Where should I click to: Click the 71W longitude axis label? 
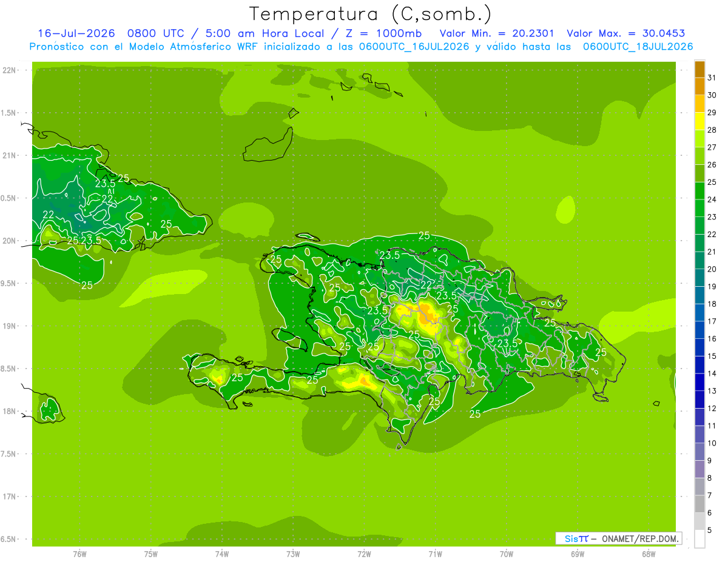435,554
